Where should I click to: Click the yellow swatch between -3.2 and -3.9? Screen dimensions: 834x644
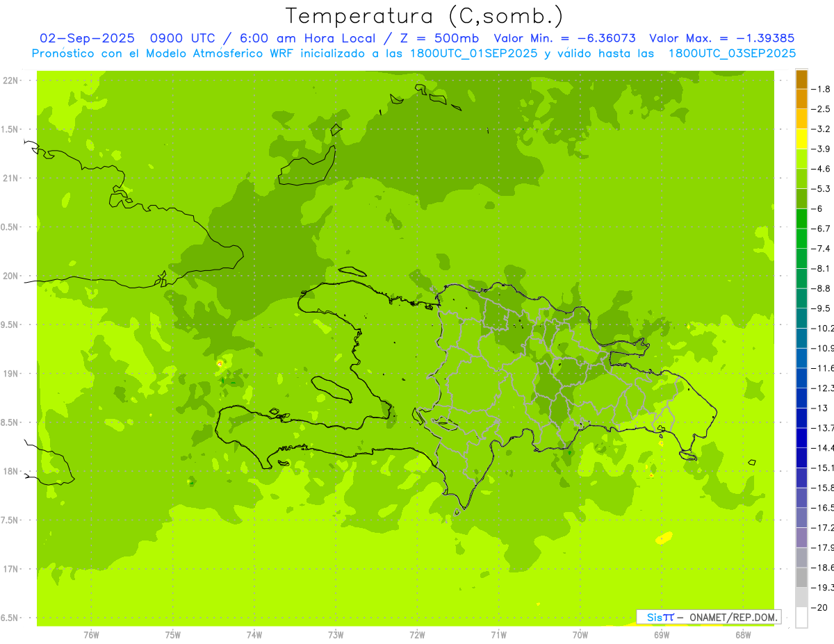[x=801, y=138]
